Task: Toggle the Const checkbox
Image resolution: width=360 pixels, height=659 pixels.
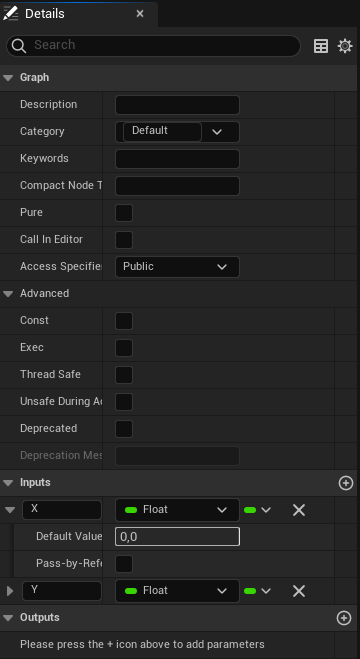Action: [124, 321]
